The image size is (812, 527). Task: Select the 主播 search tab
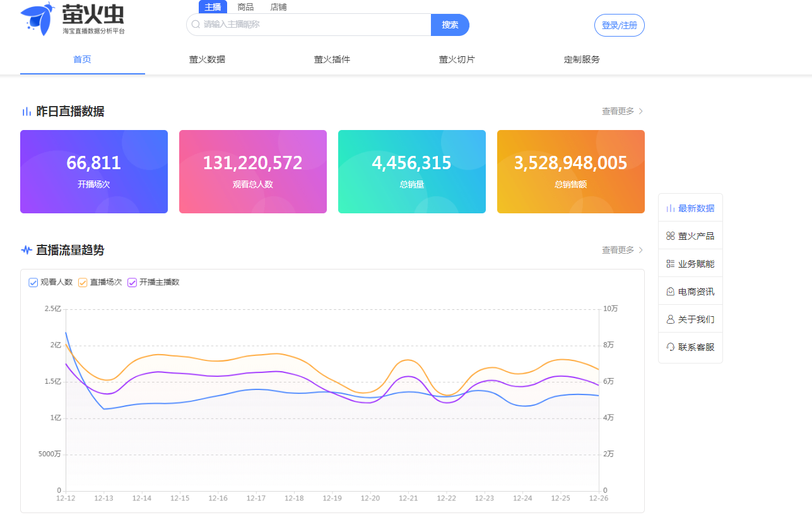coord(213,7)
